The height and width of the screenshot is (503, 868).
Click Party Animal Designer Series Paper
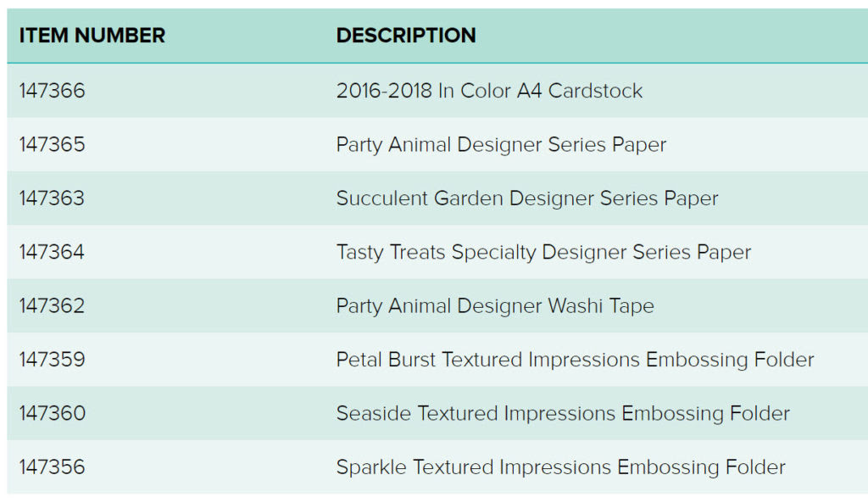(x=501, y=144)
